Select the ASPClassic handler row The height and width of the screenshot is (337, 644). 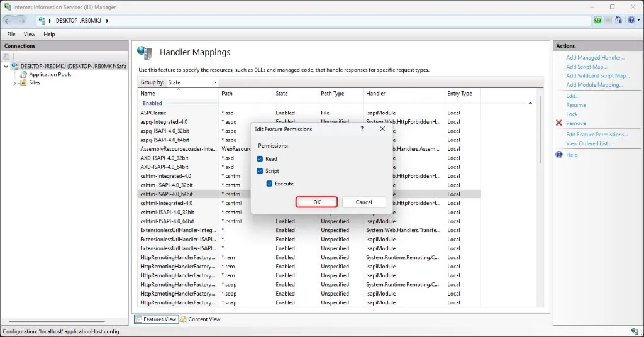[x=309, y=113]
